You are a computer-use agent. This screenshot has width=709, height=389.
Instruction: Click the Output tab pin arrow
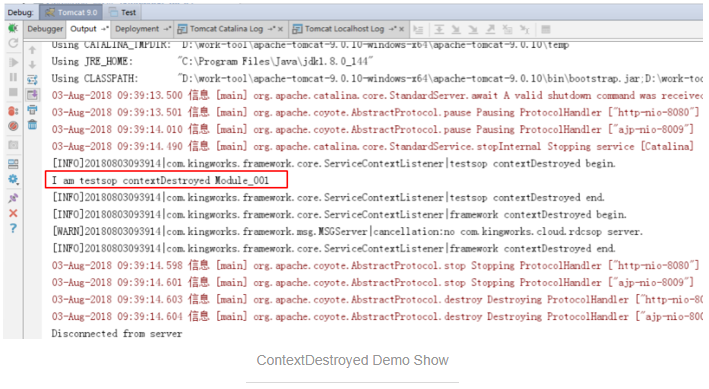(104, 29)
